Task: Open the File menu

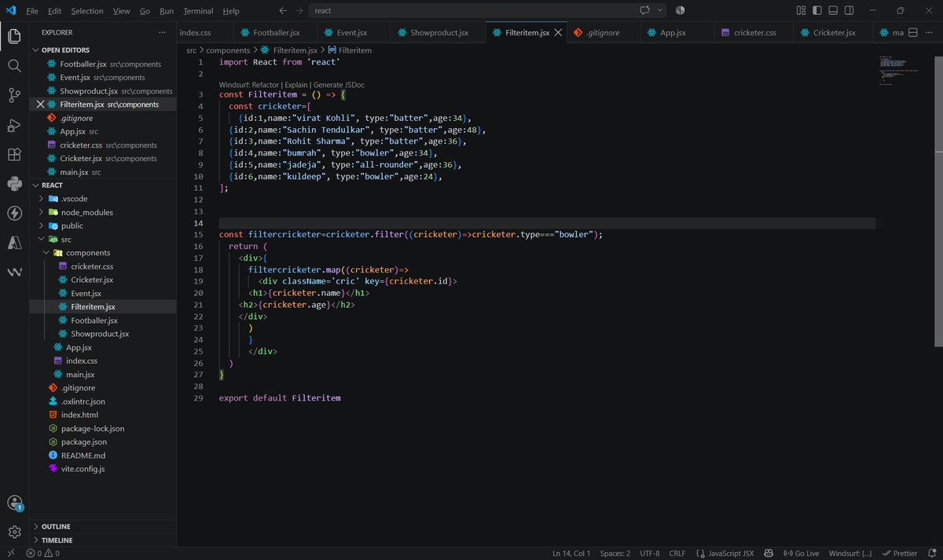Action: tap(31, 11)
